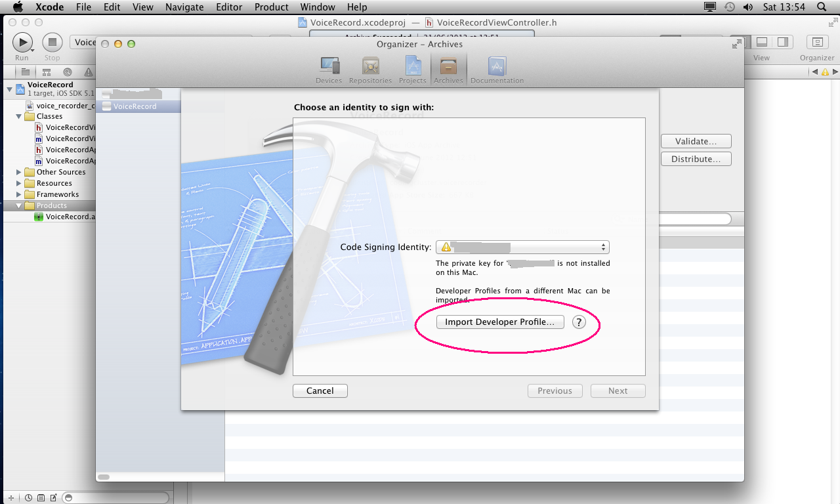Collapse the Classes folder
Viewport: 840px width, 504px height.
tap(18, 116)
